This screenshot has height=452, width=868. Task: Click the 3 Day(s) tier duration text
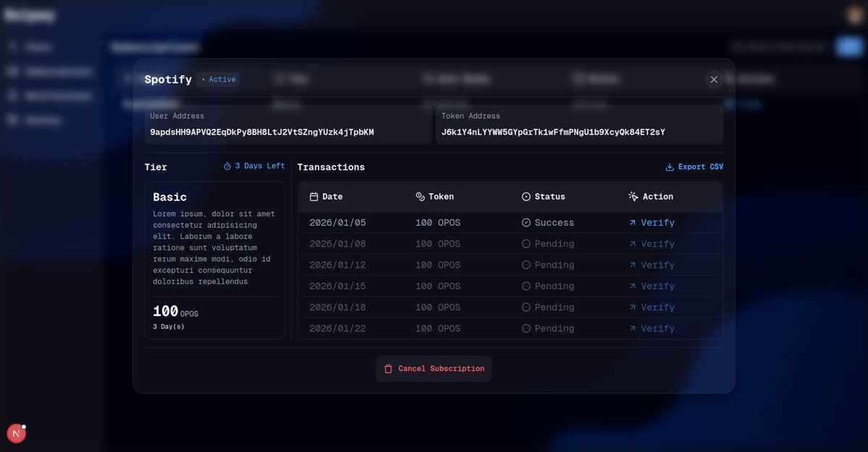point(168,326)
